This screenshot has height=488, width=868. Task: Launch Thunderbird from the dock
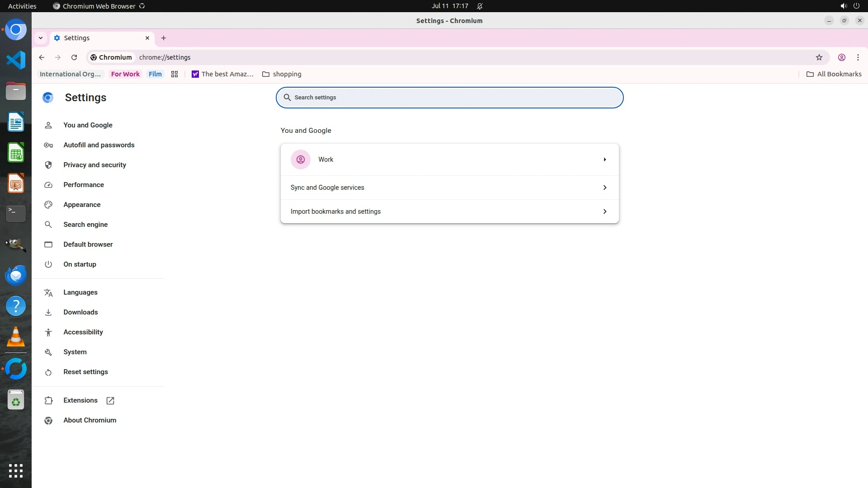coord(16,275)
